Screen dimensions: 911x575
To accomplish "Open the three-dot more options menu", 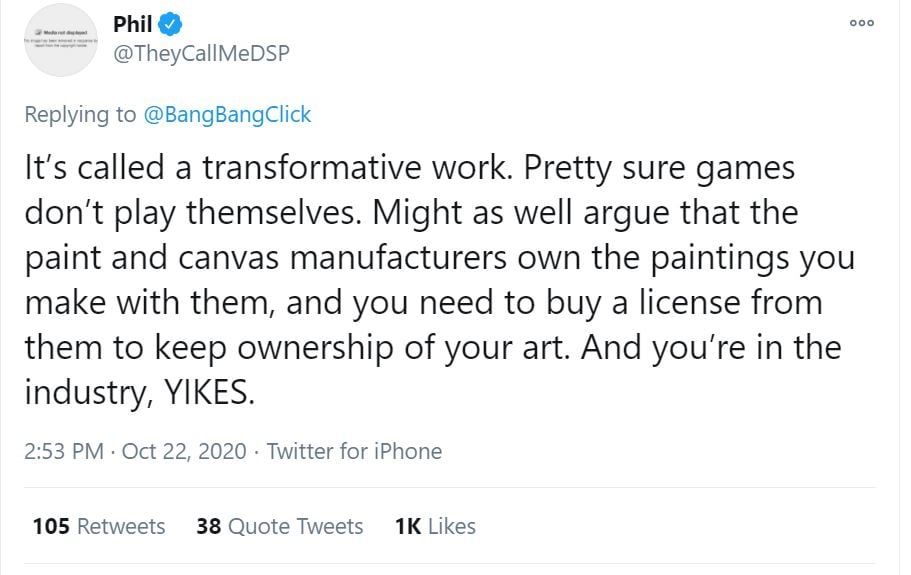I will click(x=861, y=24).
